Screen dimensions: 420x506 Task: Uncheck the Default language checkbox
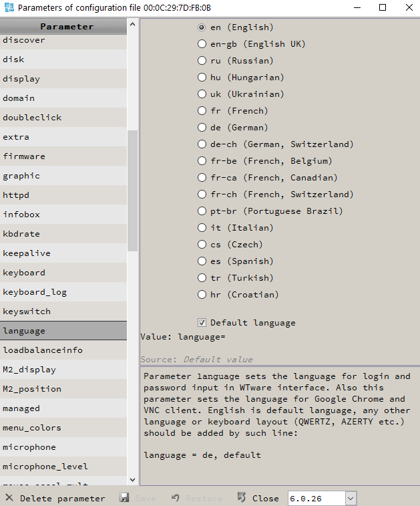tap(202, 323)
